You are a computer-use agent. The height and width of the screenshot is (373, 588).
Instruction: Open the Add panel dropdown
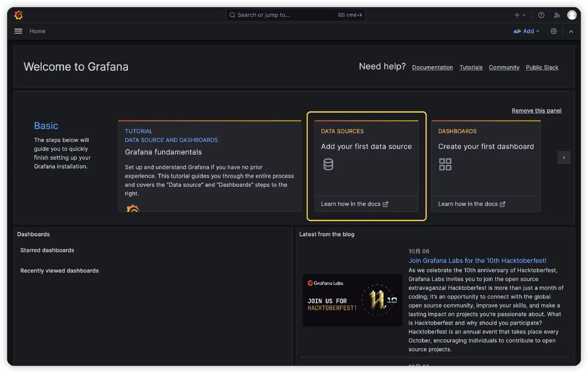(527, 31)
